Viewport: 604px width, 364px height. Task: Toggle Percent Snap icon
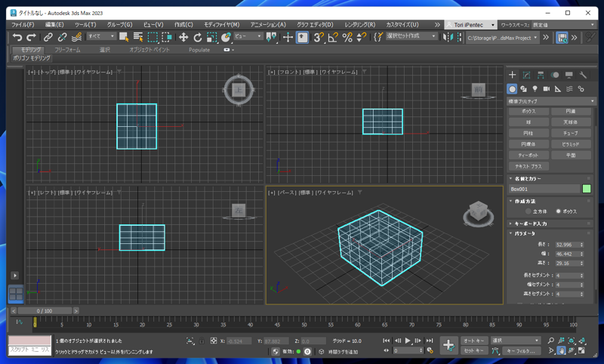[x=347, y=37]
